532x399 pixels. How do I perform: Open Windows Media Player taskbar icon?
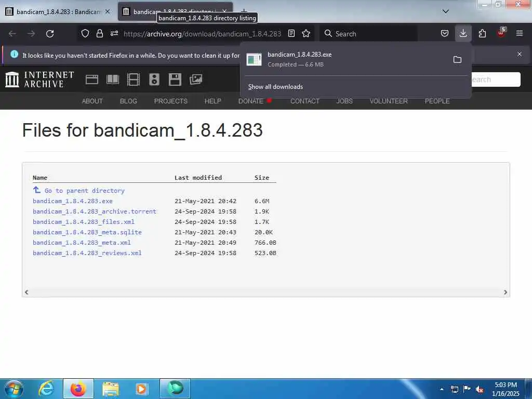coord(141,389)
